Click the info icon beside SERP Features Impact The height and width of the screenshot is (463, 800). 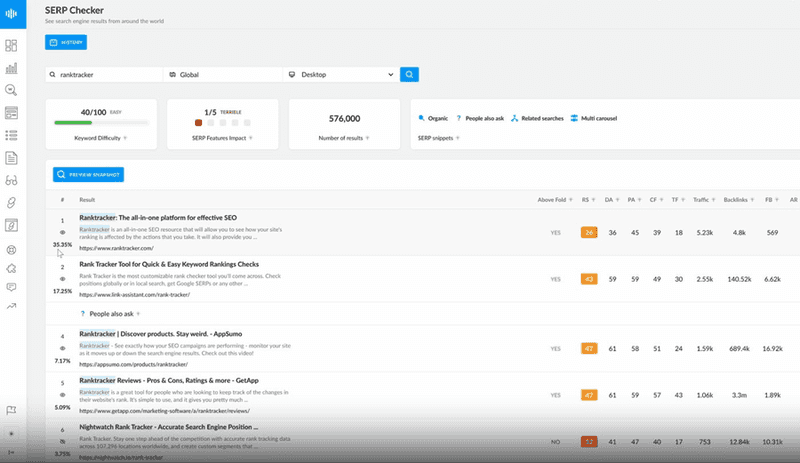(251, 138)
